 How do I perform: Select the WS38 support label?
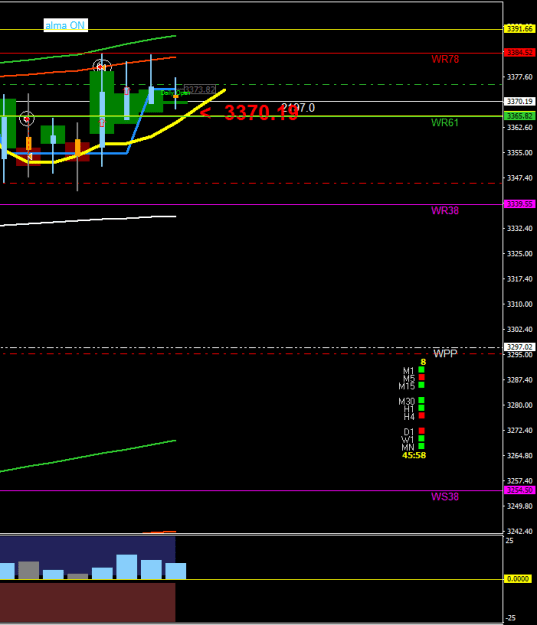[x=445, y=497]
